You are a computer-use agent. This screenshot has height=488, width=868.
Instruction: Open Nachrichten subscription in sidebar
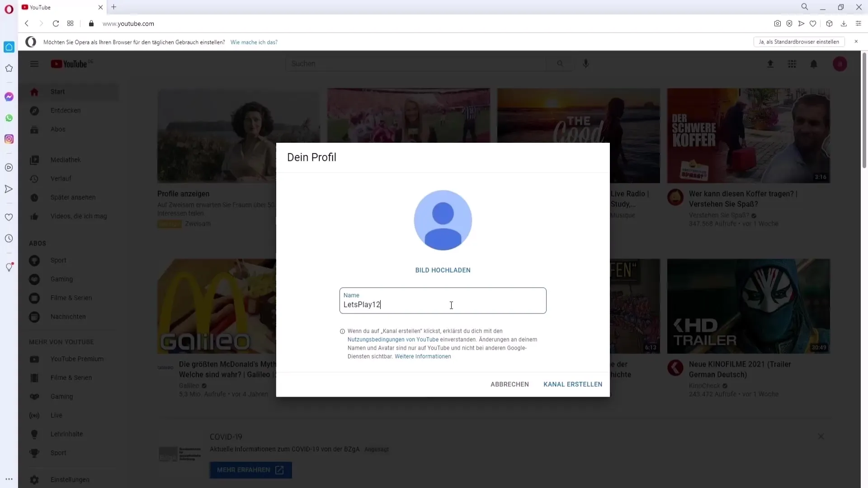[x=69, y=317]
